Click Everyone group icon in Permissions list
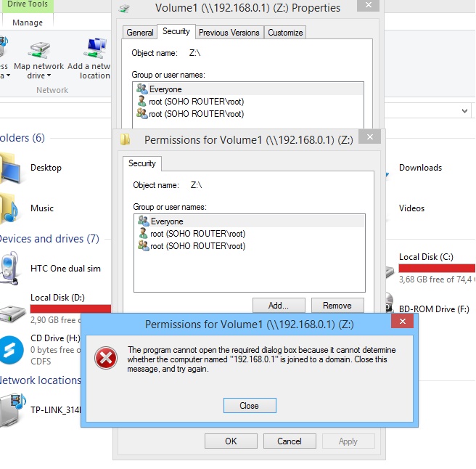 [143, 221]
